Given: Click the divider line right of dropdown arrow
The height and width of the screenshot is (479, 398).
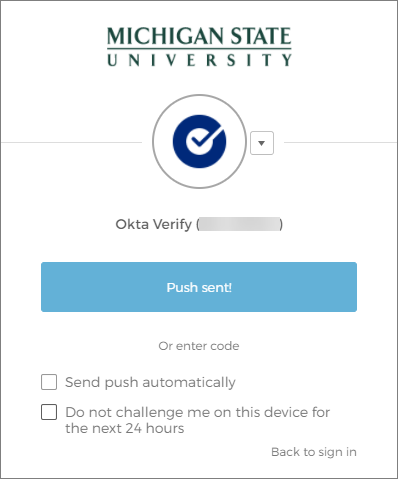Looking at the screenshot, I should click(340, 143).
